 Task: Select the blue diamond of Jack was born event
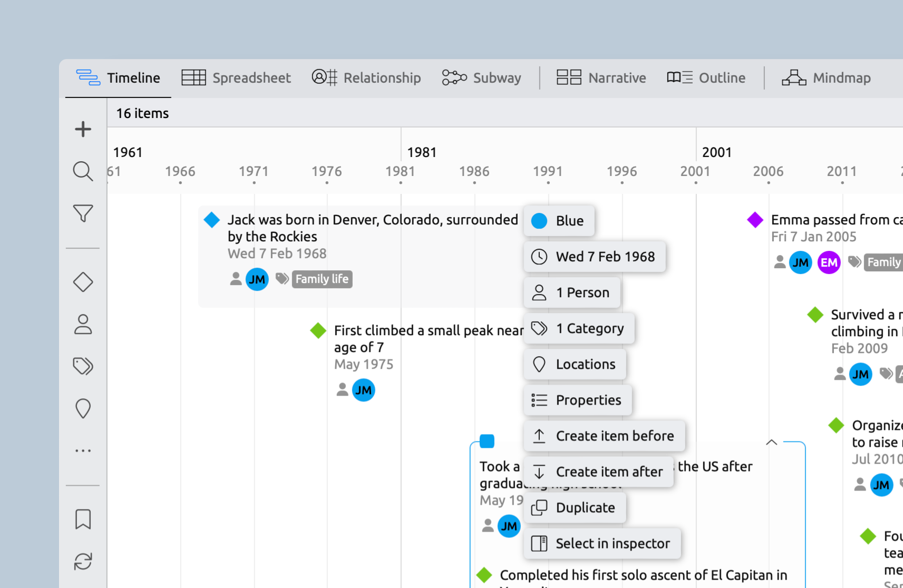212,220
